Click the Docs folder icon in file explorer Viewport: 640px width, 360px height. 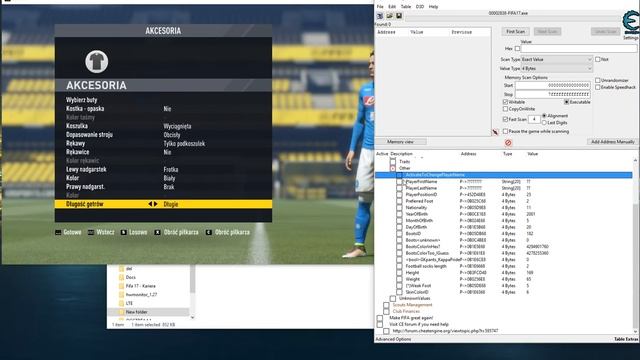tap(121, 277)
